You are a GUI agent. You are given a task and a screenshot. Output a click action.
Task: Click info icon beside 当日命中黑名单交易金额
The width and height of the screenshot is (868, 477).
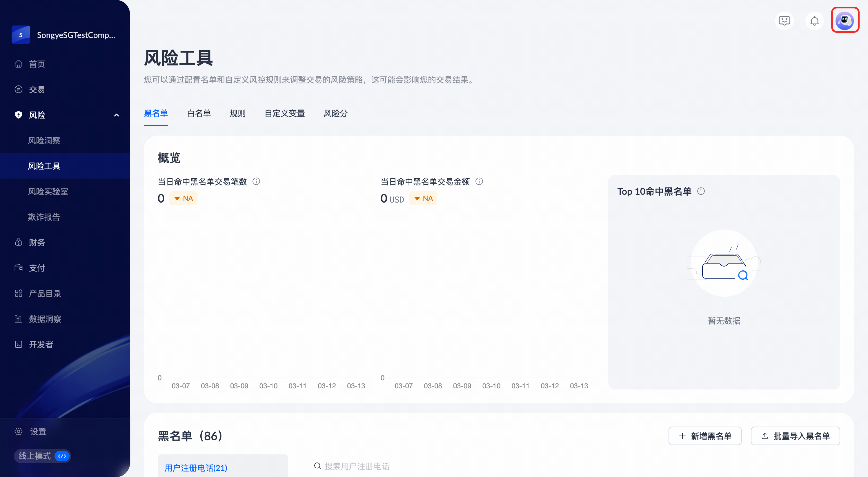[479, 182]
